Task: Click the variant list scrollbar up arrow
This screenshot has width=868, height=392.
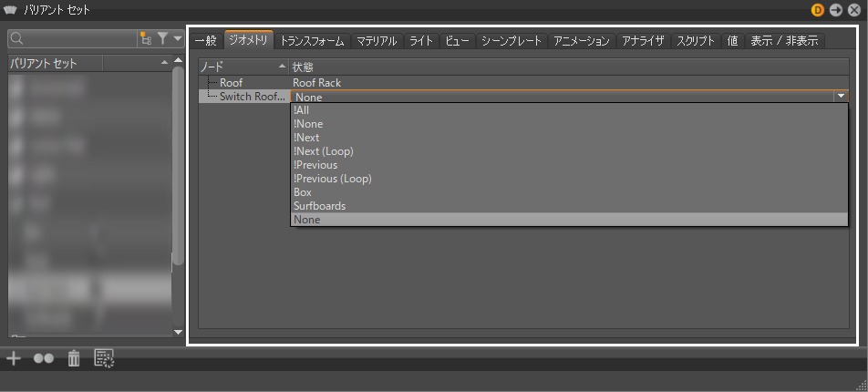Action: 178,60
